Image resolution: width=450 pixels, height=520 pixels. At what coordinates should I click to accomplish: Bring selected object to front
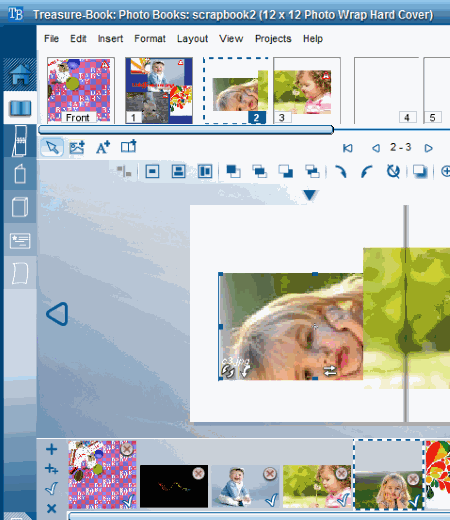coord(233,171)
